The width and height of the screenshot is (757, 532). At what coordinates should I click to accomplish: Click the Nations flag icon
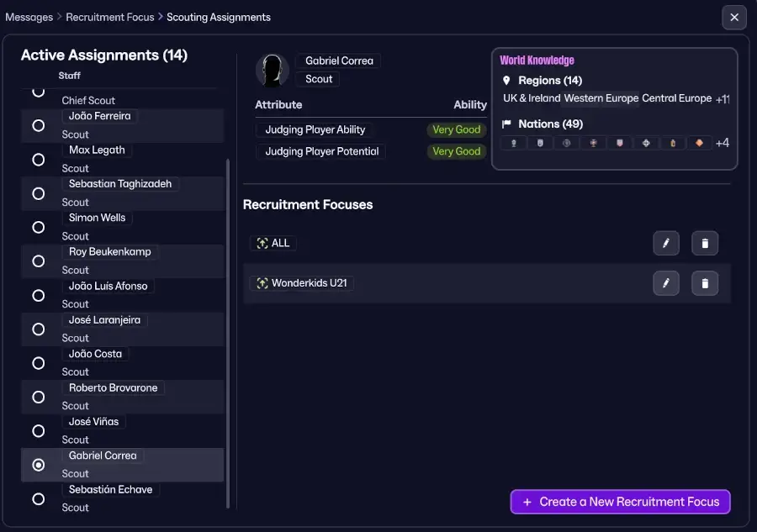[506, 124]
